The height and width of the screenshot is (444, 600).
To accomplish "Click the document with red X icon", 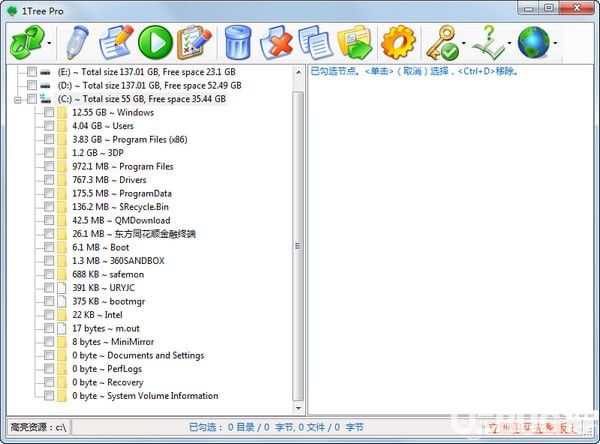I will [x=276, y=42].
